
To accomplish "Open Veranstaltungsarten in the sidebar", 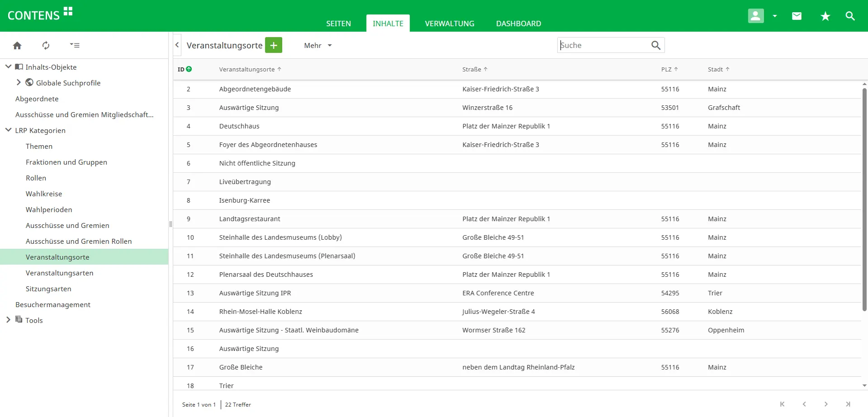I will [59, 273].
